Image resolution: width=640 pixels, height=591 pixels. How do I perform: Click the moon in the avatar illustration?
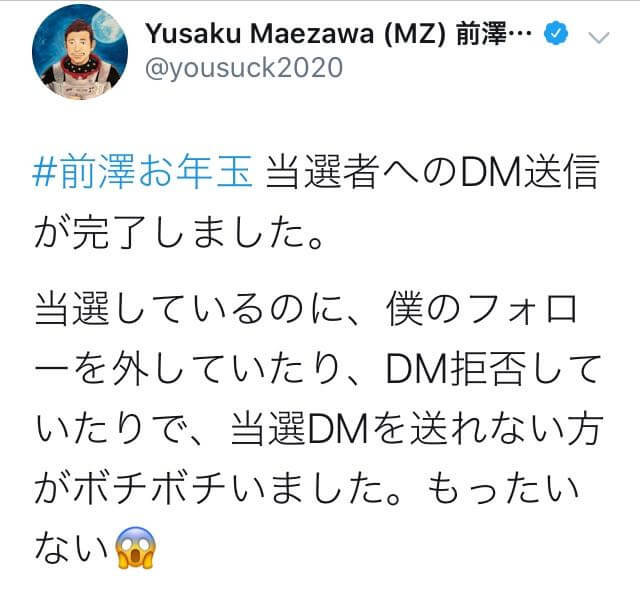coord(108,26)
